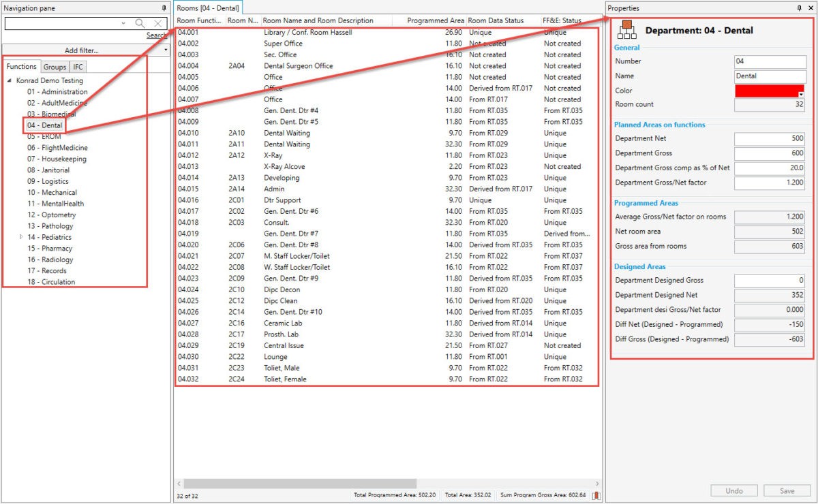818x504 pixels.
Task: Click the Undo button
Action: tap(733, 490)
